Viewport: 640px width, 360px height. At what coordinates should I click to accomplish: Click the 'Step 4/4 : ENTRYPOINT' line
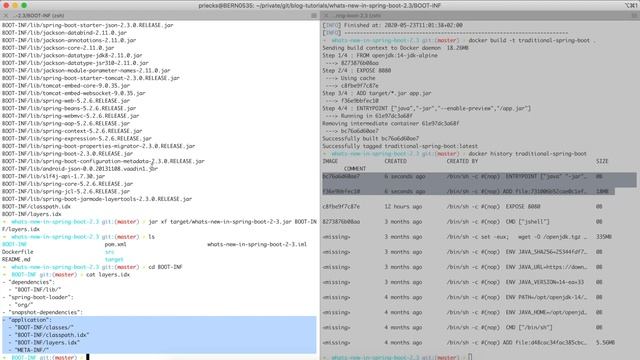(427, 108)
